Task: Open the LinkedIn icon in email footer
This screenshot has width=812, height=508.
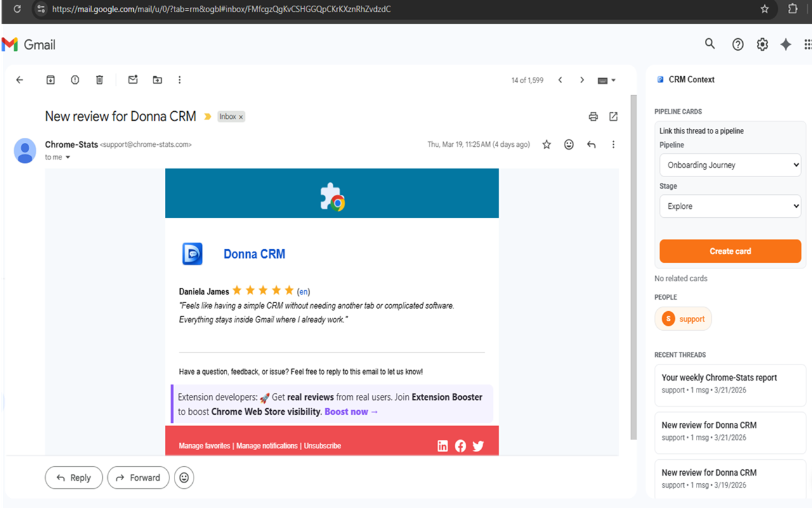Action: [443, 446]
